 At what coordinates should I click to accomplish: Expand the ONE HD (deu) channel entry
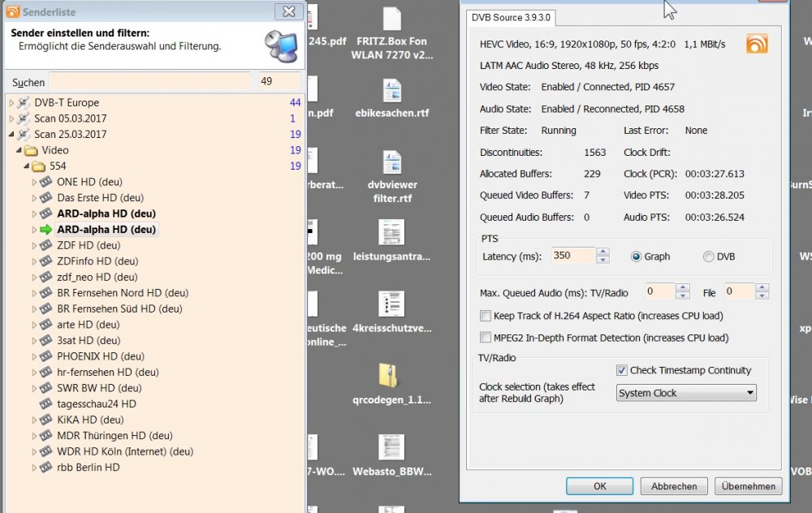pyautogui.click(x=34, y=182)
